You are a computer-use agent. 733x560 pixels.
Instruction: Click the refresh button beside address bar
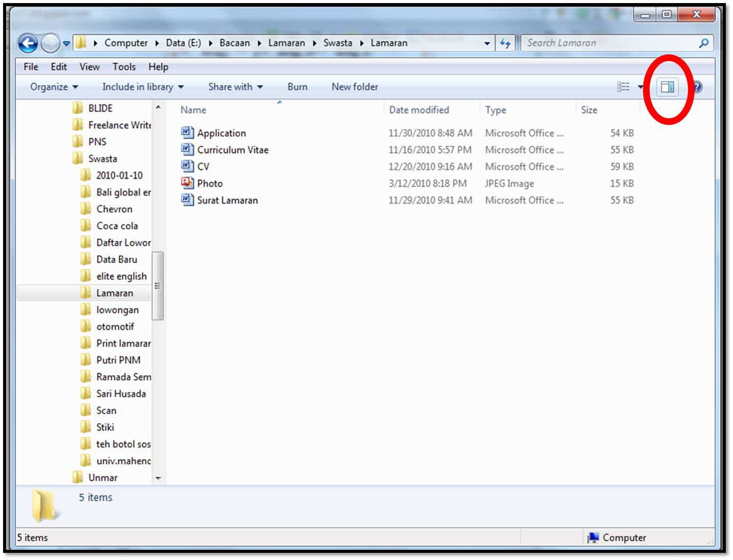pos(505,44)
